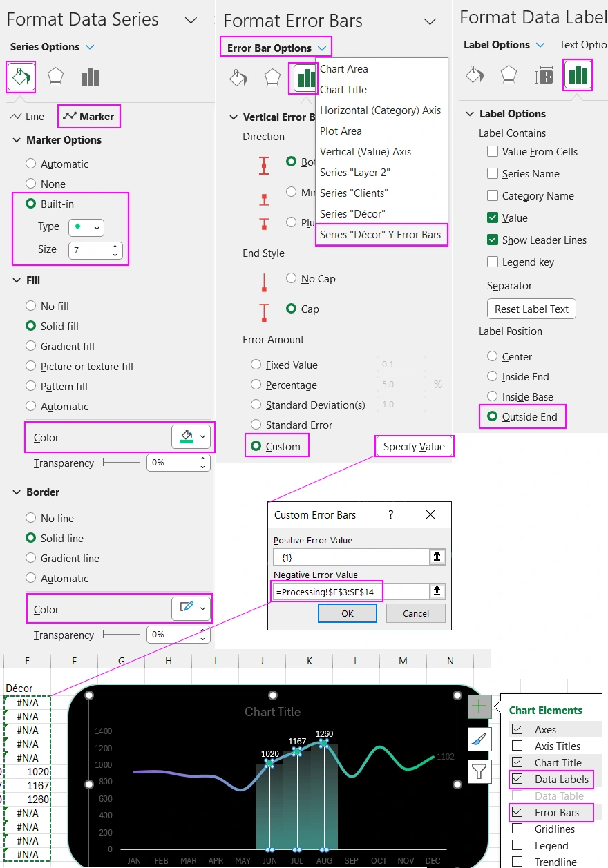Screen dimensions: 608x868
Task: Click the Negative Error Value field
Action: (351, 591)
